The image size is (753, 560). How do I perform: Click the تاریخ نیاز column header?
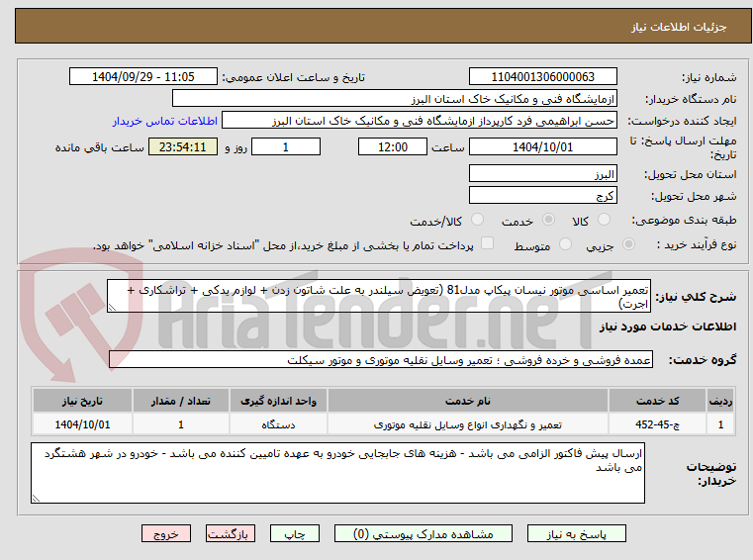coord(82,401)
